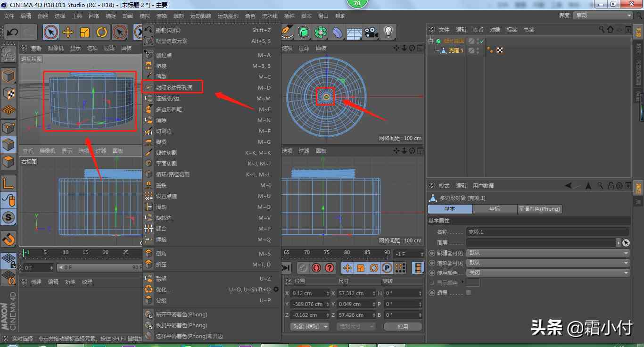Add a Camera from the toolbar

pyautogui.click(x=371, y=32)
